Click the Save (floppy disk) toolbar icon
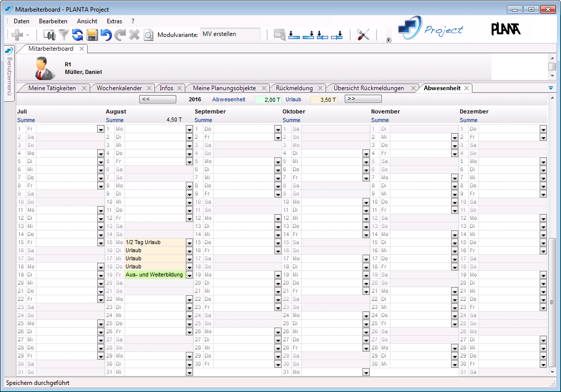561x392 pixels. pos(92,34)
